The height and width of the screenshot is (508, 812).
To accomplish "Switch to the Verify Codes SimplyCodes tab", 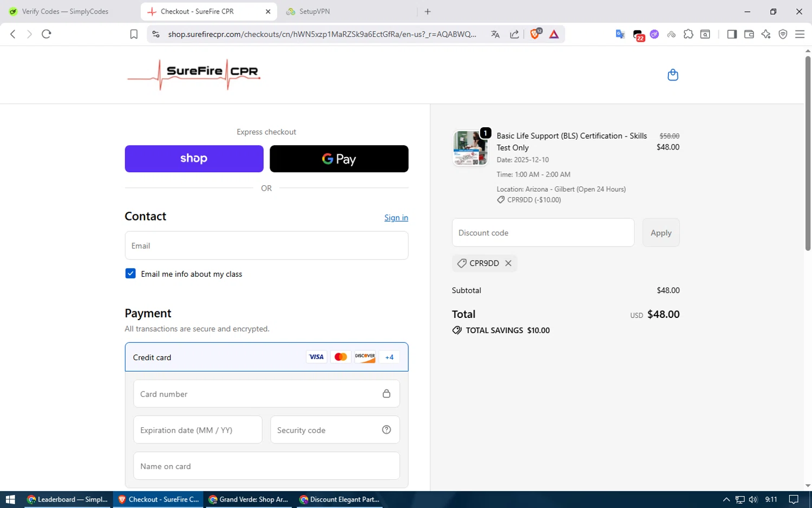I will (x=65, y=11).
